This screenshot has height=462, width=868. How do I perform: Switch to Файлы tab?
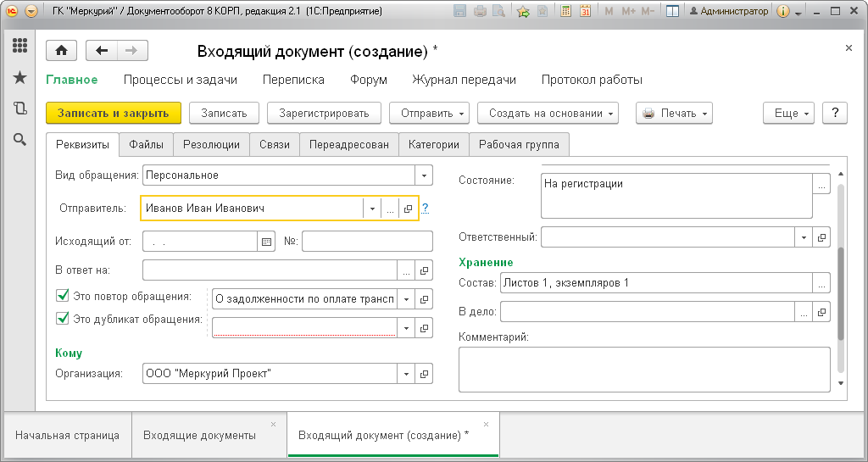146,145
